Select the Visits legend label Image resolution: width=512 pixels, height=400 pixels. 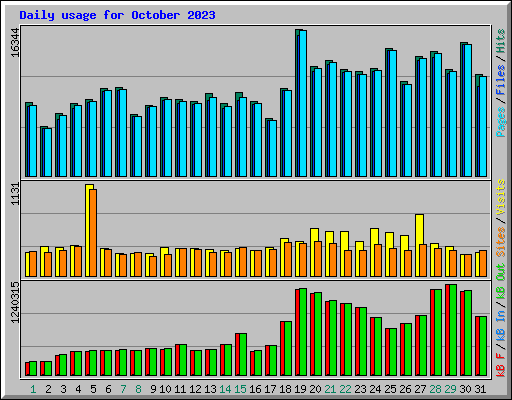[x=501, y=197]
